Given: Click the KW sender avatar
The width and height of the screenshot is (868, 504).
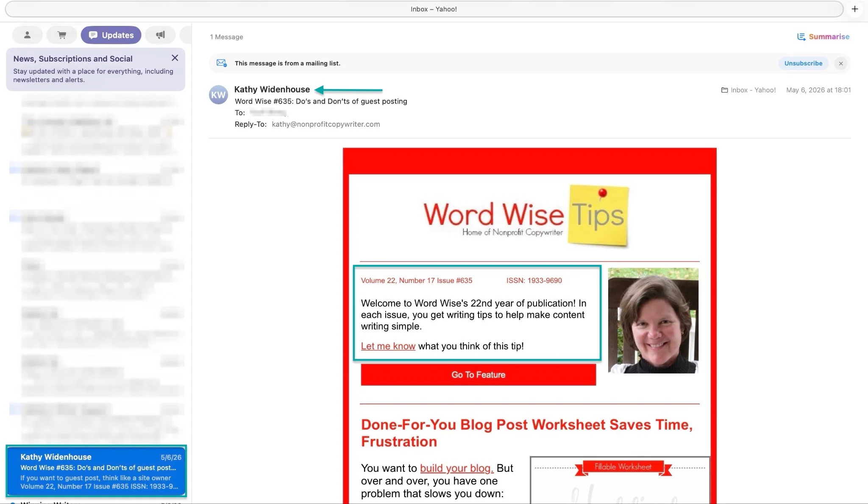Looking at the screenshot, I should (219, 95).
